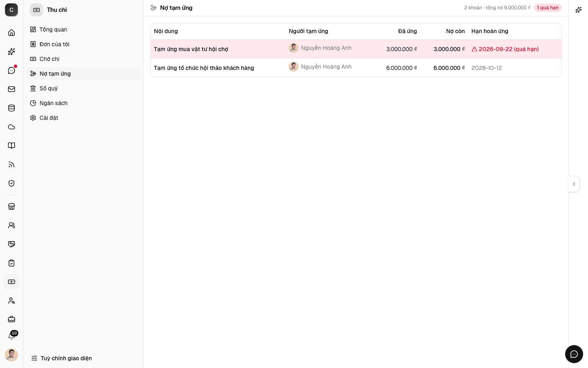The image size is (588, 368).
Task: Click the Đã ứng column header
Action: [x=408, y=31]
